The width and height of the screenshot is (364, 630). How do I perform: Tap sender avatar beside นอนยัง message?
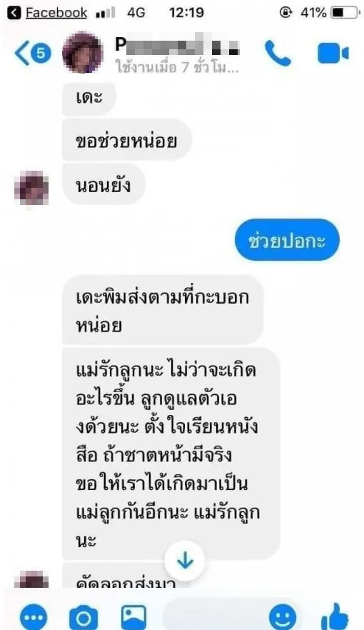(31, 188)
